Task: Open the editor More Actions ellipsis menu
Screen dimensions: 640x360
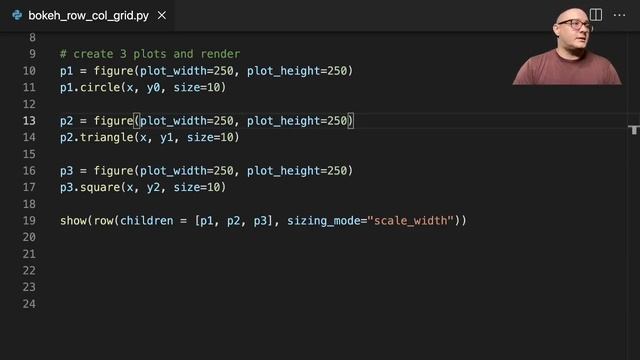Action: click(619, 15)
